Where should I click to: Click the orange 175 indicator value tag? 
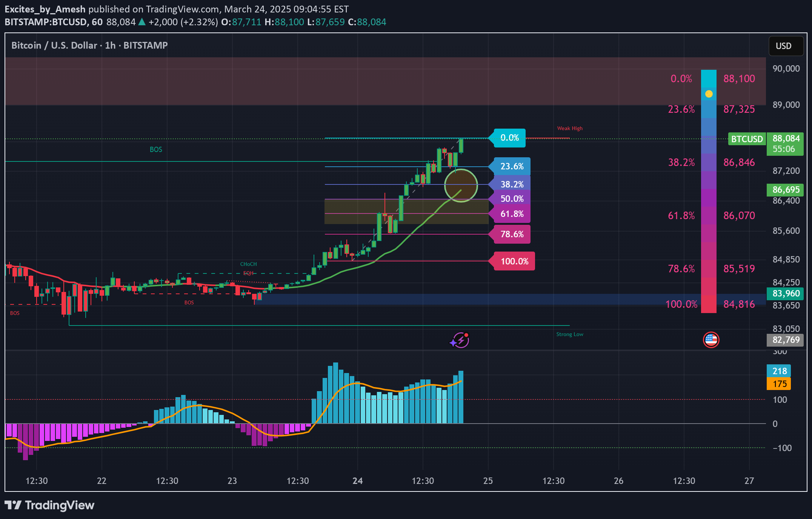[779, 384]
